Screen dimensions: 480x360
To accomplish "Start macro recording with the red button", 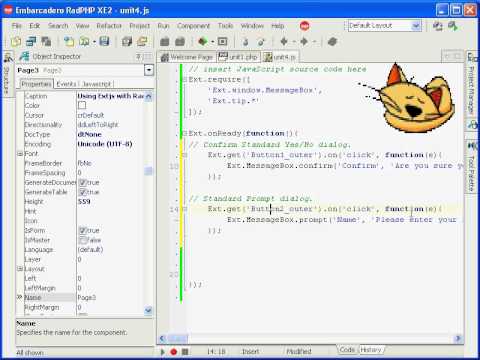I will coord(174,351).
